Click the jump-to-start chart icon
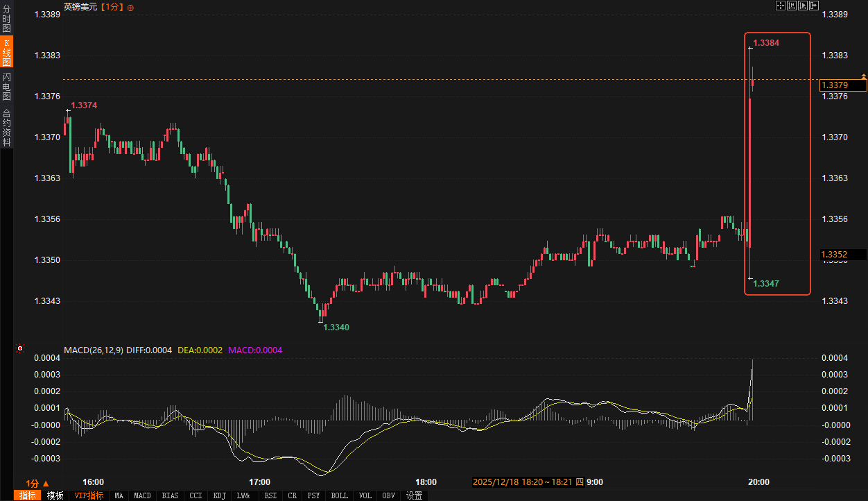 point(792,6)
